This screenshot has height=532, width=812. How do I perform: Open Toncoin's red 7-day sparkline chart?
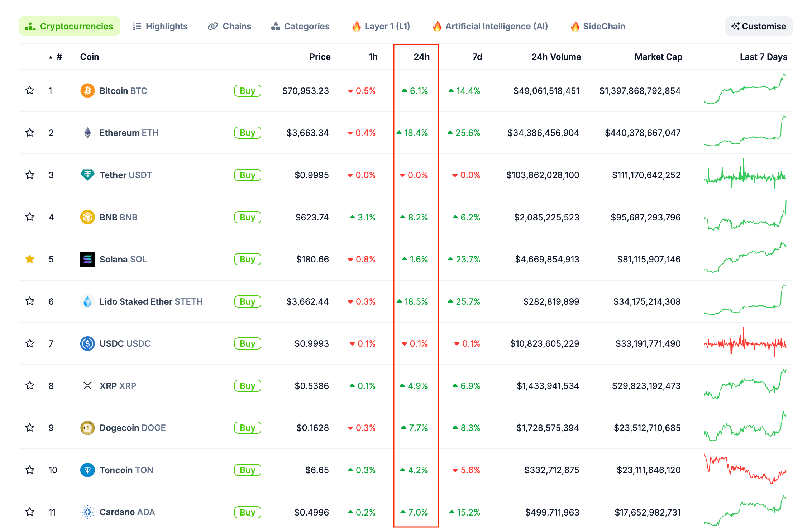tap(745, 469)
